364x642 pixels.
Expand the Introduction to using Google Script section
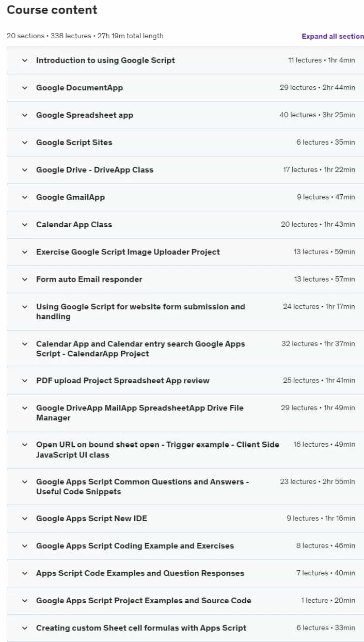pyautogui.click(x=185, y=60)
